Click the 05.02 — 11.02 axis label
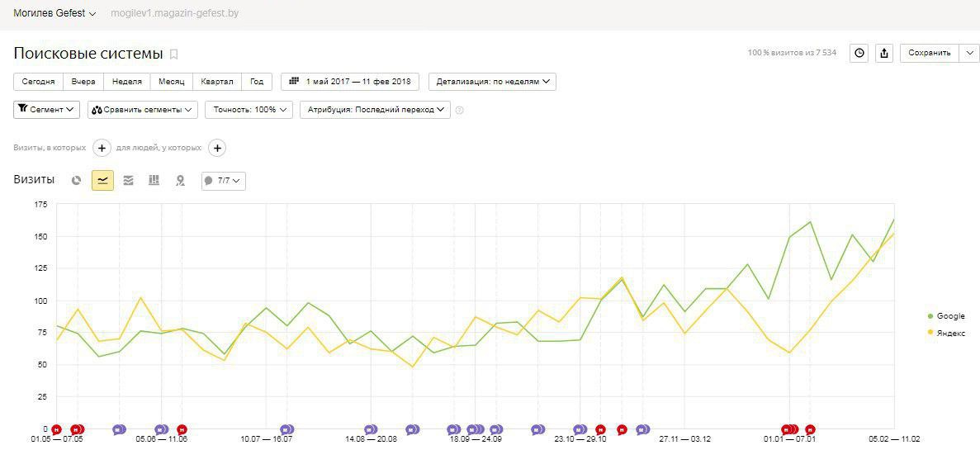980x464 pixels. 894,439
